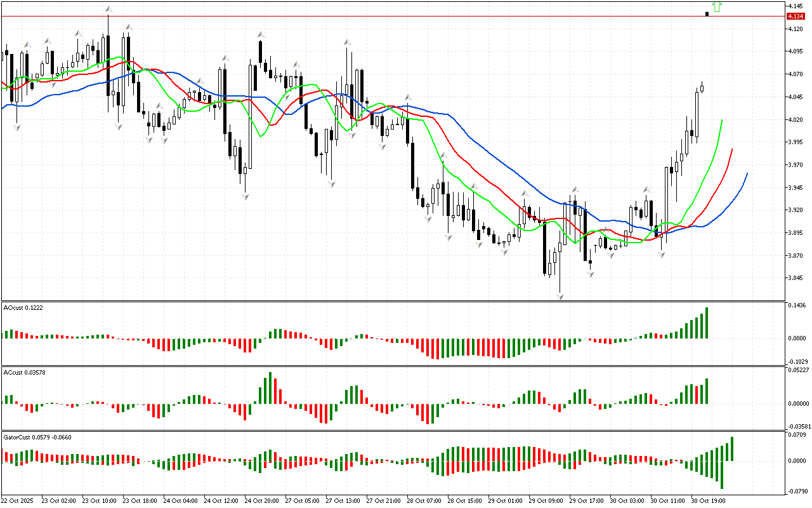Click the ACcust 0.03578 indicator label
Viewport: 812px width, 508px height.
pos(23,372)
